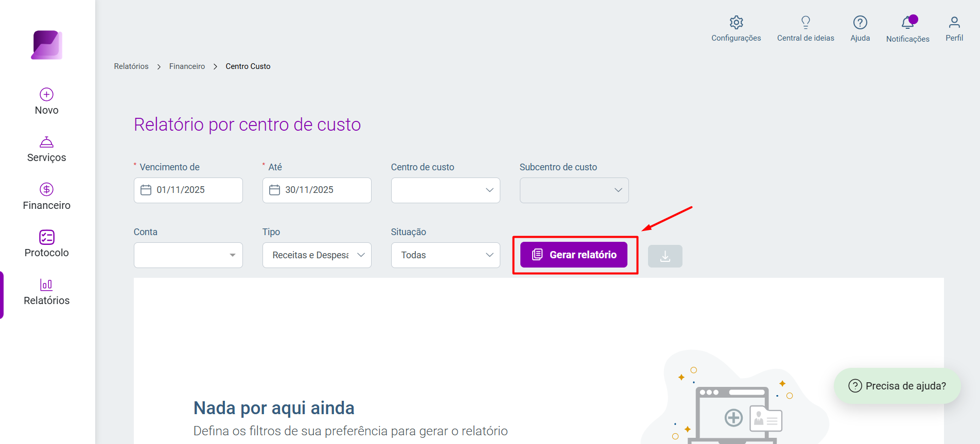Open the Tipo dropdown Receitas e Despesas

pos(317,255)
